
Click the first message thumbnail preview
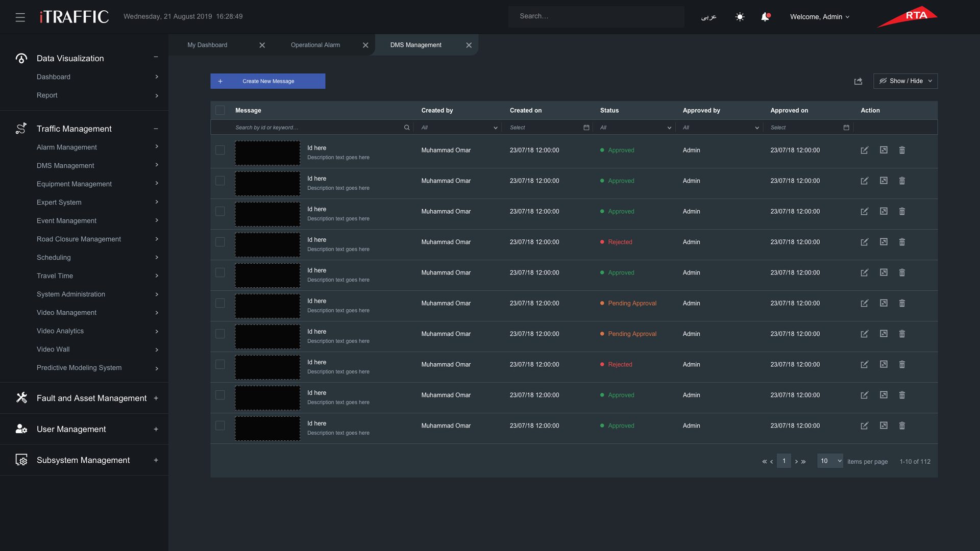coord(267,153)
